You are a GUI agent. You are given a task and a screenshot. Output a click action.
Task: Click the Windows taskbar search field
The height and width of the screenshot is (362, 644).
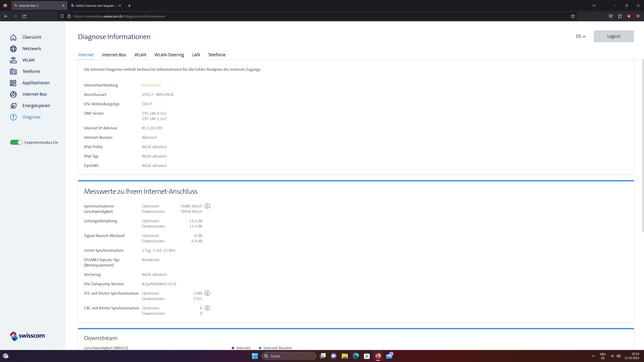289,356
